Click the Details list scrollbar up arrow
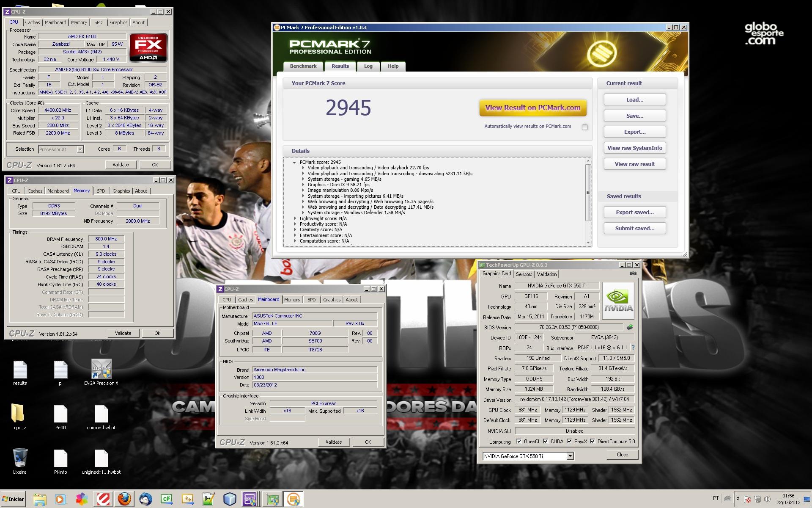The width and height of the screenshot is (812, 508). coord(588,161)
